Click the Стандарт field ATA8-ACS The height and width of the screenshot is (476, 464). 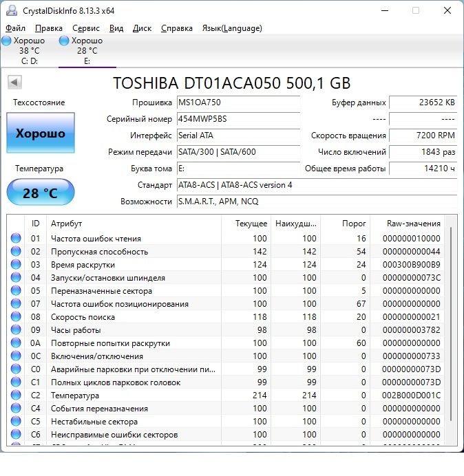(x=317, y=185)
